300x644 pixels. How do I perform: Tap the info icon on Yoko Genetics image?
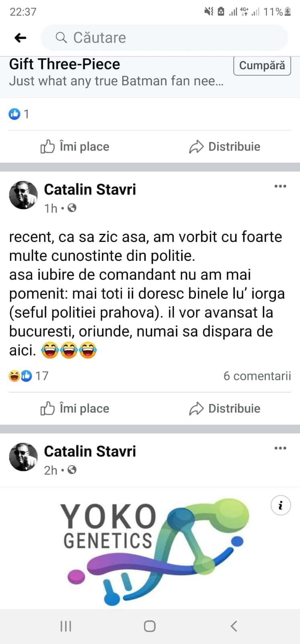(x=280, y=505)
